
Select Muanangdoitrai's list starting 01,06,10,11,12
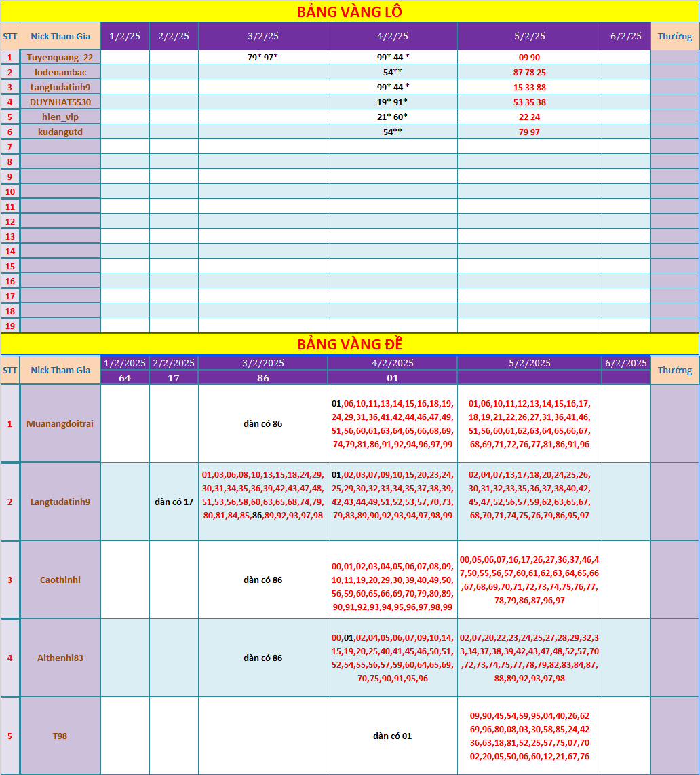click(530, 423)
